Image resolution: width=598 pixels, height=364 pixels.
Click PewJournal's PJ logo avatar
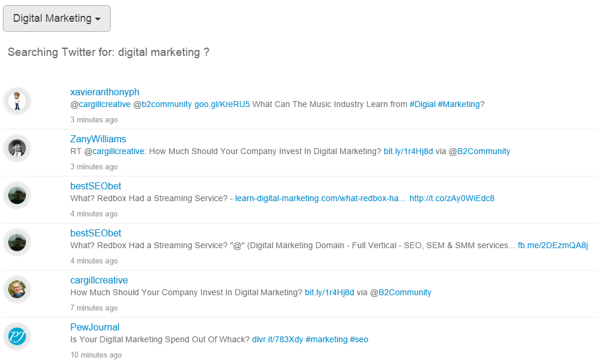click(x=17, y=336)
